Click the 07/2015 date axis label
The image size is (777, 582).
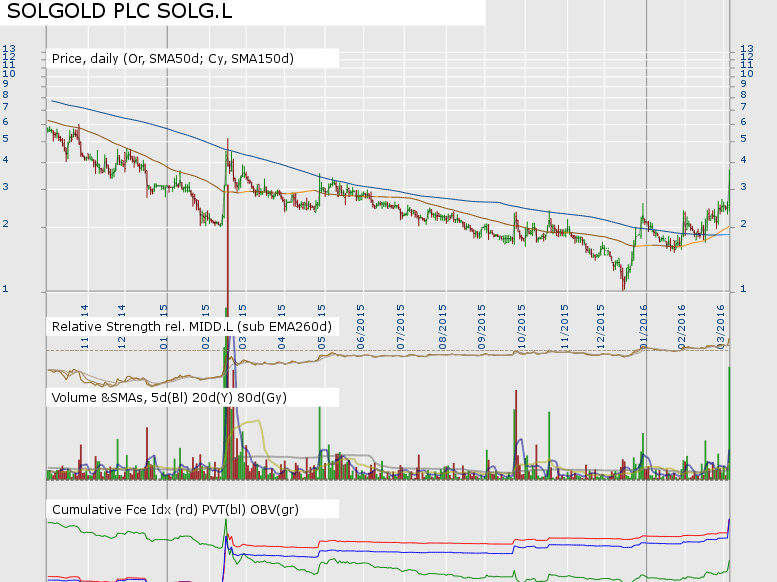tap(400, 327)
